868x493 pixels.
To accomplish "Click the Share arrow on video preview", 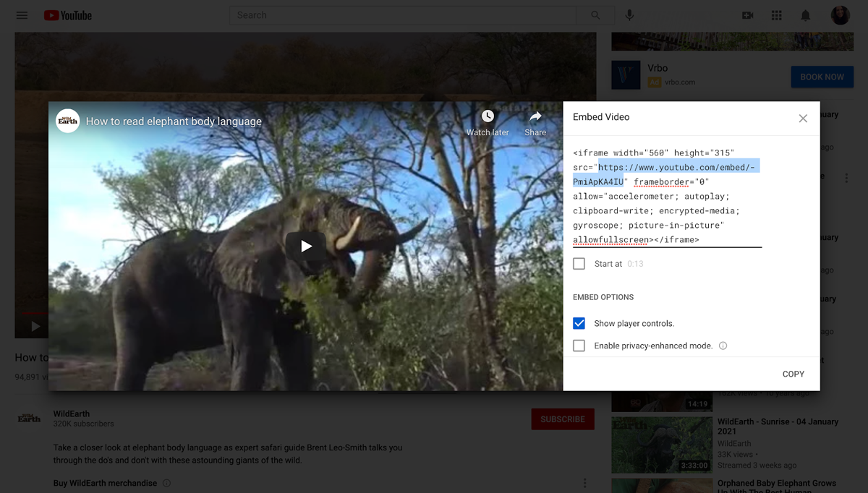I will 535,117.
